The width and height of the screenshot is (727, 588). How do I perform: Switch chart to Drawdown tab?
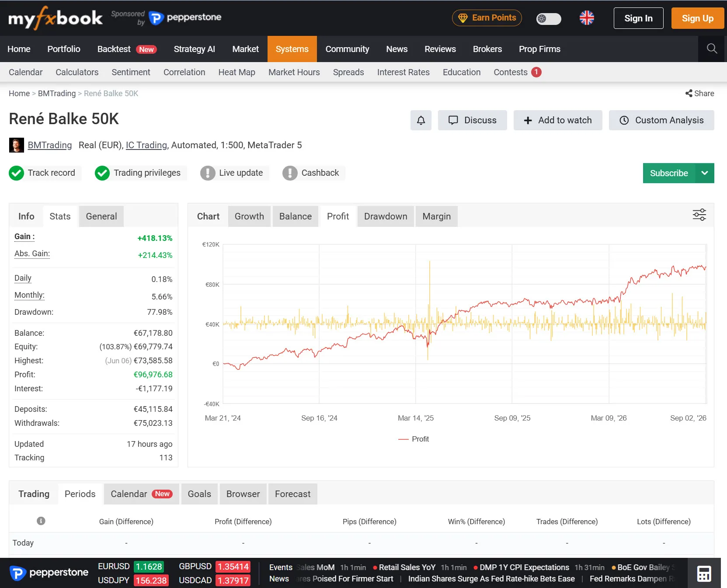tap(386, 216)
